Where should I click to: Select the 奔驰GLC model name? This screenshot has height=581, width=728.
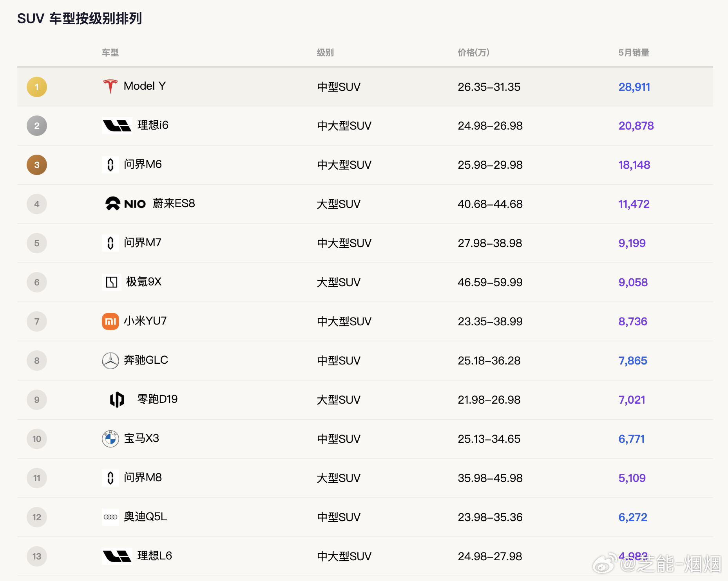pyautogui.click(x=146, y=360)
